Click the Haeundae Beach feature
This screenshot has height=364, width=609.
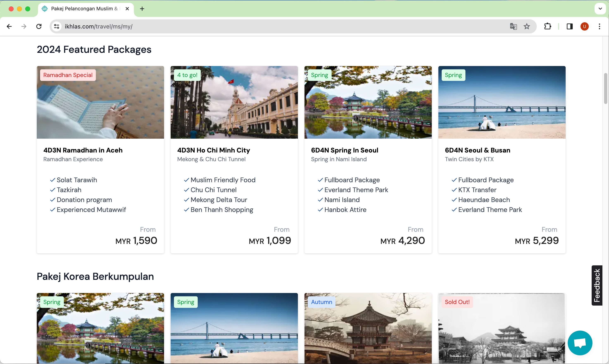484,200
